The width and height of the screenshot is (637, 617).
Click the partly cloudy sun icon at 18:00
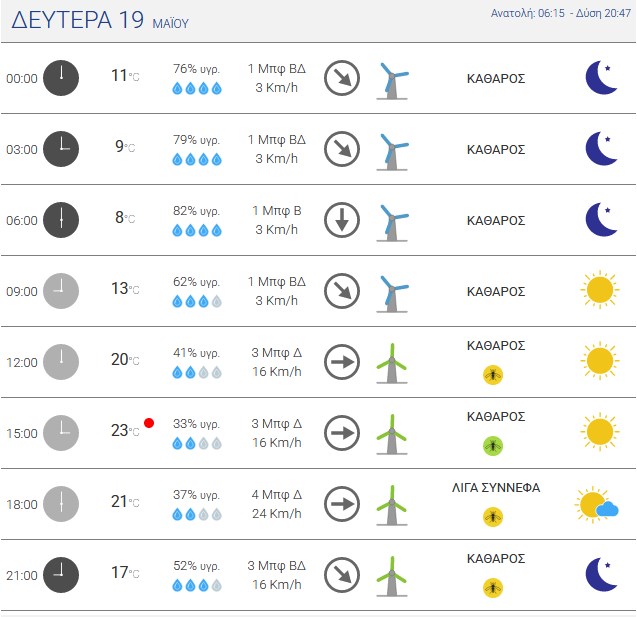click(x=596, y=504)
